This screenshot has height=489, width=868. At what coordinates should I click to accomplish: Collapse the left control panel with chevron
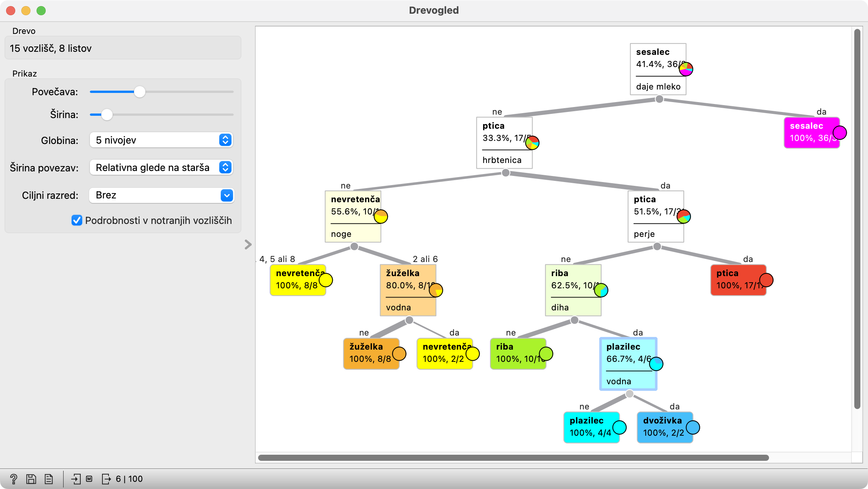[x=248, y=244]
